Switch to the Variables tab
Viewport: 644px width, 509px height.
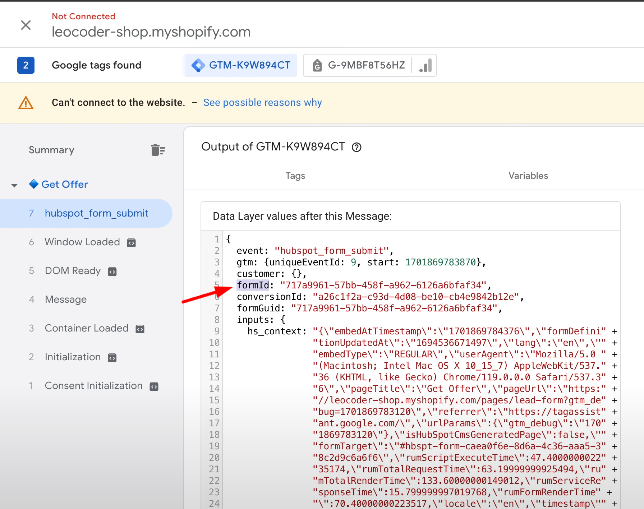click(x=528, y=176)
